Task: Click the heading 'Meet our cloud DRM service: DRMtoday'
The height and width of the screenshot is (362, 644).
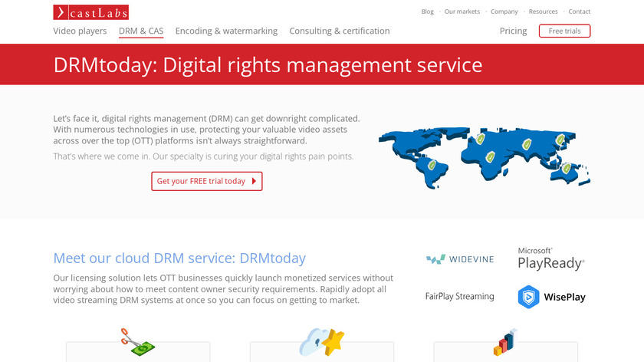Action: click(179, 258)
